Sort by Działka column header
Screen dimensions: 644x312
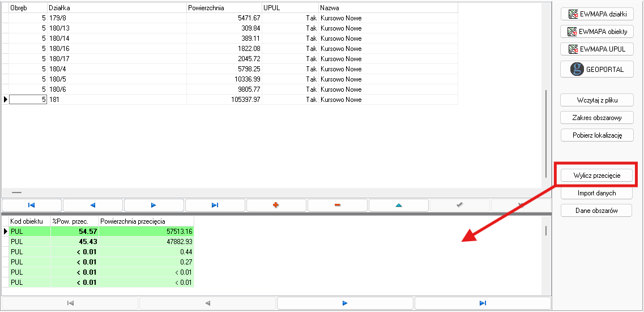coord(117,8)
